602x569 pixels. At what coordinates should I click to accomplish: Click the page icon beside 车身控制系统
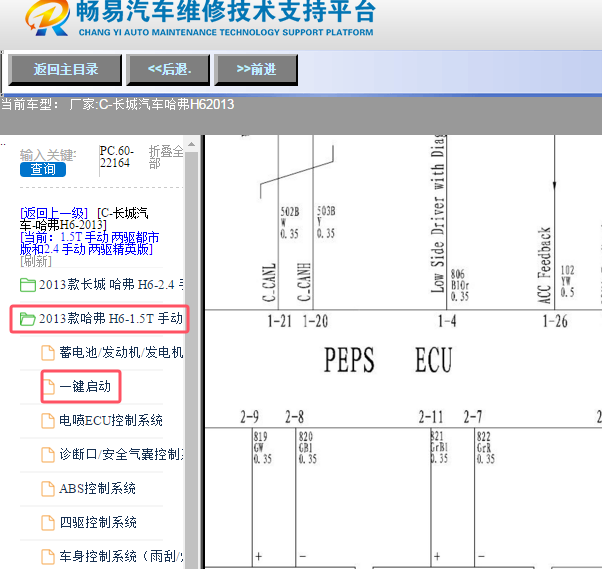coord(48,557)
